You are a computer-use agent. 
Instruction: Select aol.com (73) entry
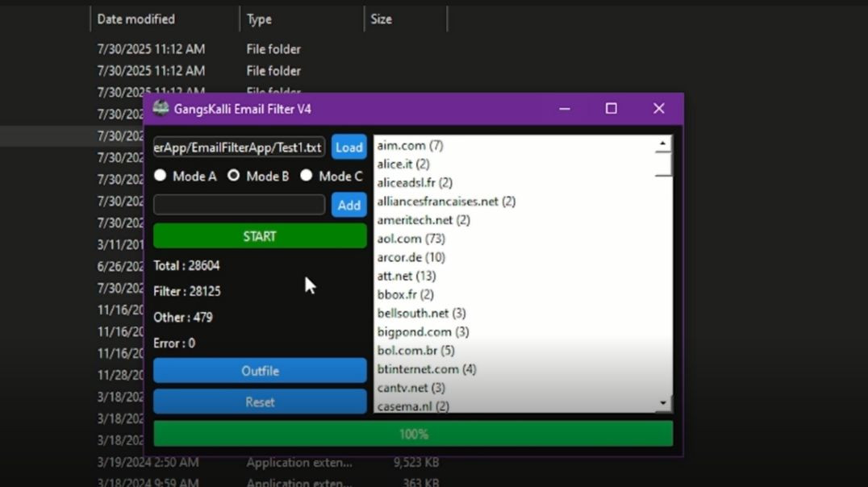411,239
